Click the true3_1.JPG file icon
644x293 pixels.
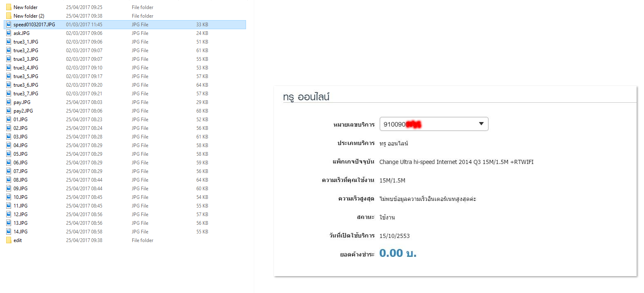click(x=9, y=42)
